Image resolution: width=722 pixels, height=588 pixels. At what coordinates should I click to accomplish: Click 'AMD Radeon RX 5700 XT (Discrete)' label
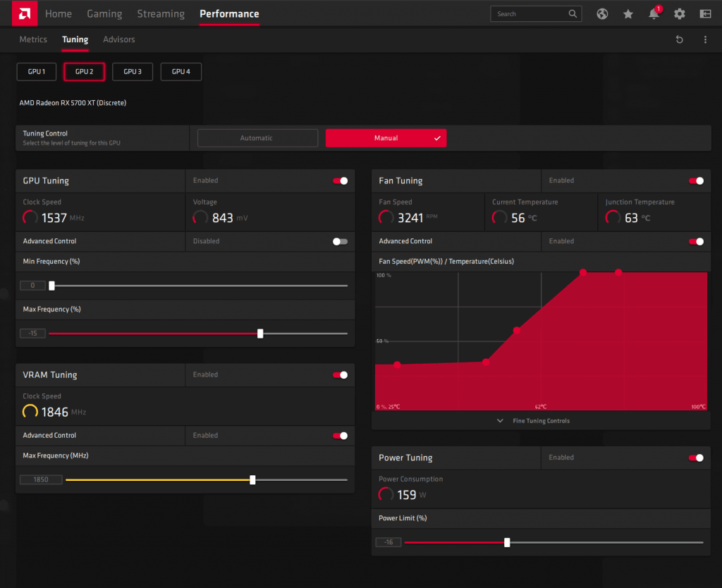[73, 103]
